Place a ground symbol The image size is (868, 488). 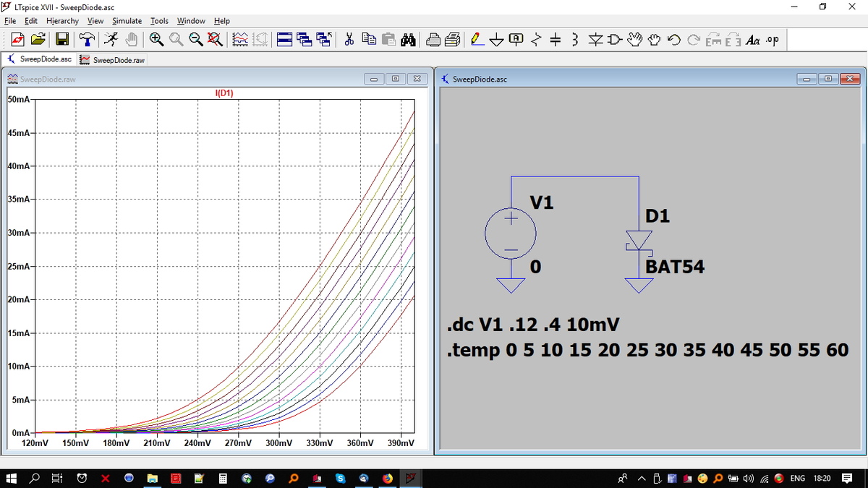[x=497, y=39]
